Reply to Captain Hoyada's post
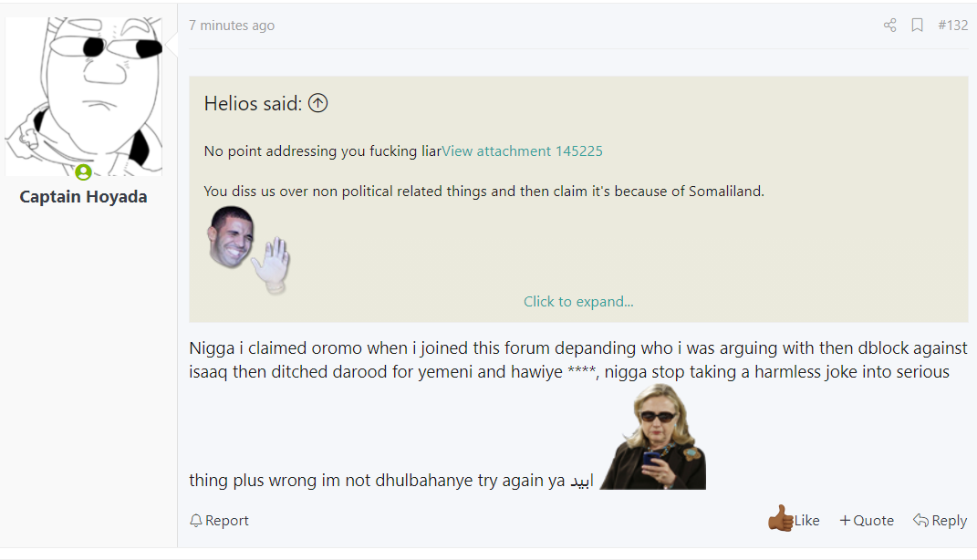977x560 pixels. 940,520
